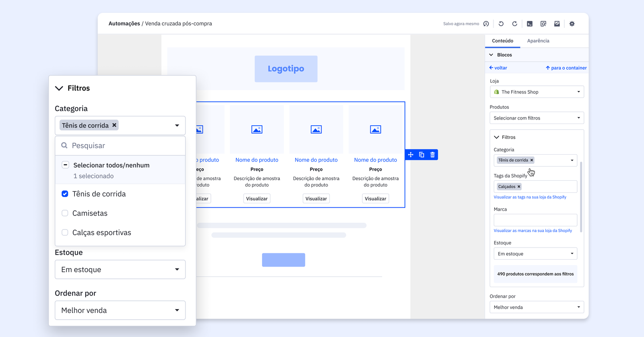Open Visualizar as marcas na sua loja link

coord(533,231)
